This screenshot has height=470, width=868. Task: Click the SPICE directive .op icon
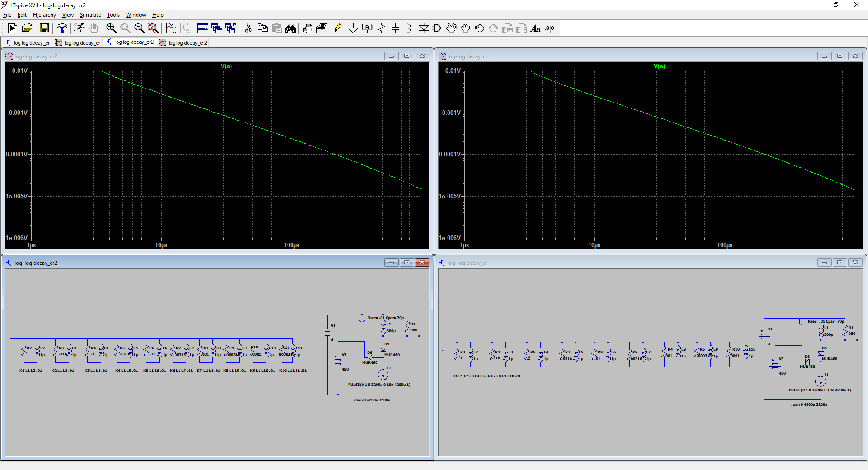click(549, 28)
